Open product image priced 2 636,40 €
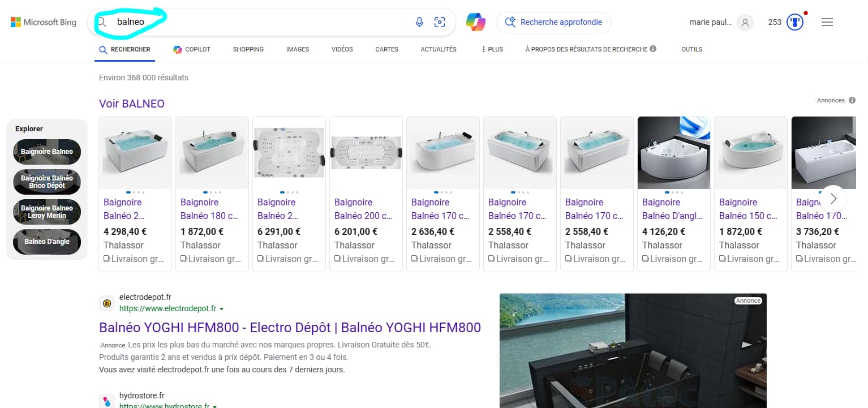The height and width of the screenshot is (408, 868). coord(443,153)
